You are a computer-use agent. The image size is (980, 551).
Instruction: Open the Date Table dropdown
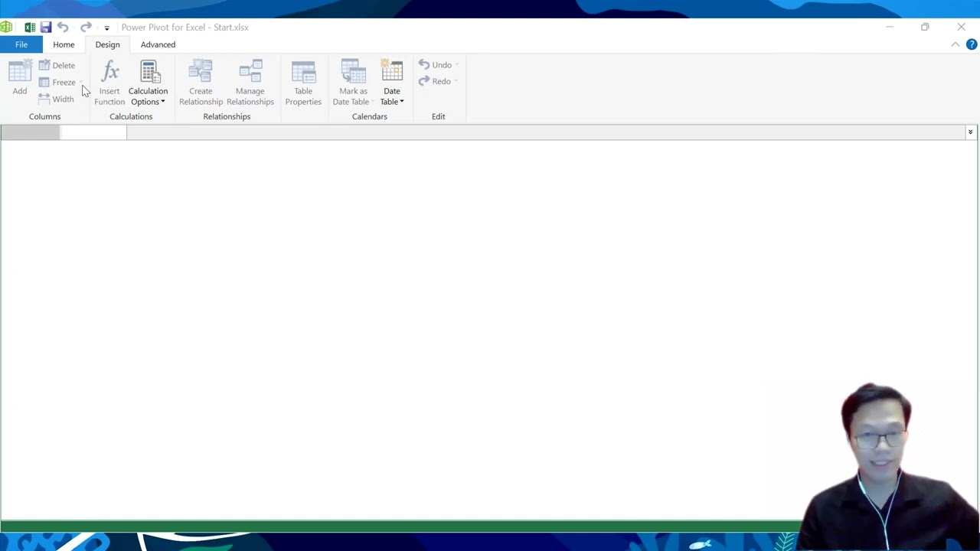tap(392, 83)
